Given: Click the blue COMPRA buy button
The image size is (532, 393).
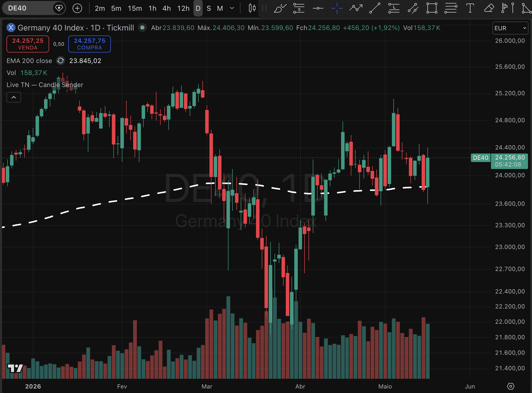Looking at the screenshot, I should [90, 44].
